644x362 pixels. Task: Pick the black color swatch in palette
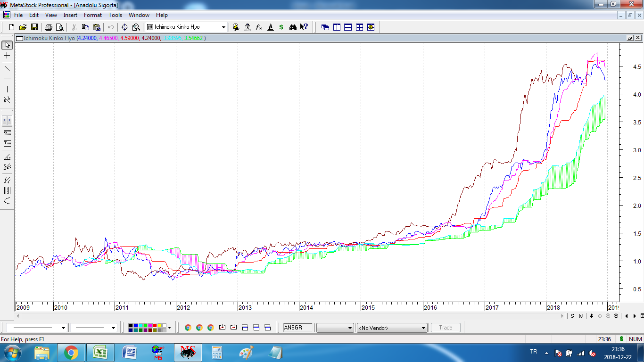pyautogui.click(x=131, y=326)
